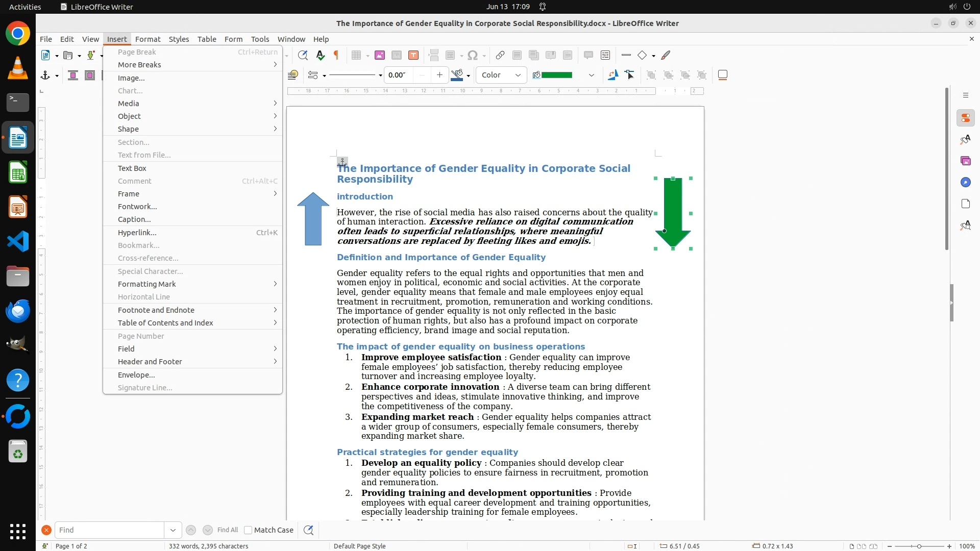Viewport: 980px width, 551px height.
Task: Select the Rotate tool icon
Action: click(x=612, y=76)
